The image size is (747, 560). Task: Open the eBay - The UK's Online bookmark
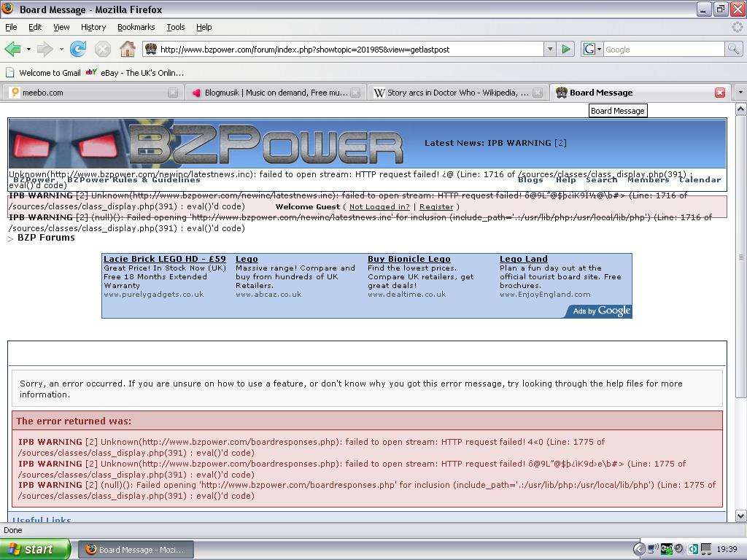pos(135,73)
